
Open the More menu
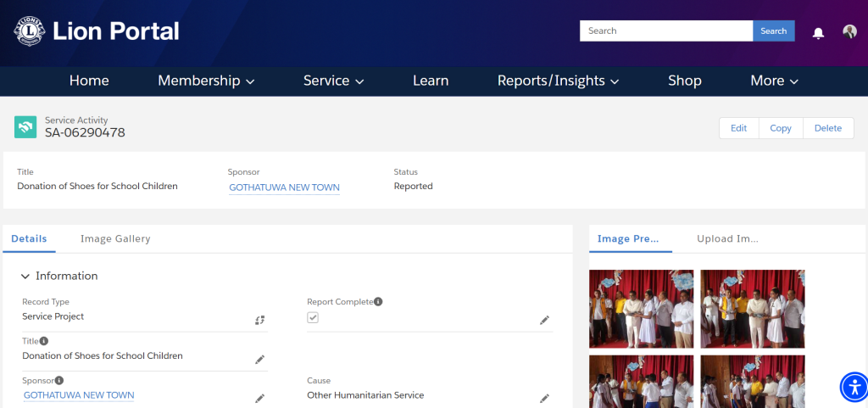775,81
